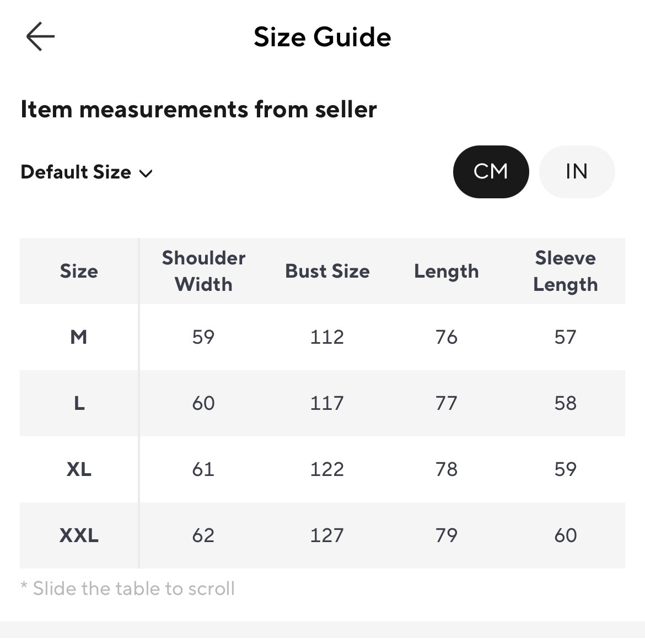Image resolution: width=645 pixels, height=644 pixels.
Task: Click the bust value 112
Action: 327,337
